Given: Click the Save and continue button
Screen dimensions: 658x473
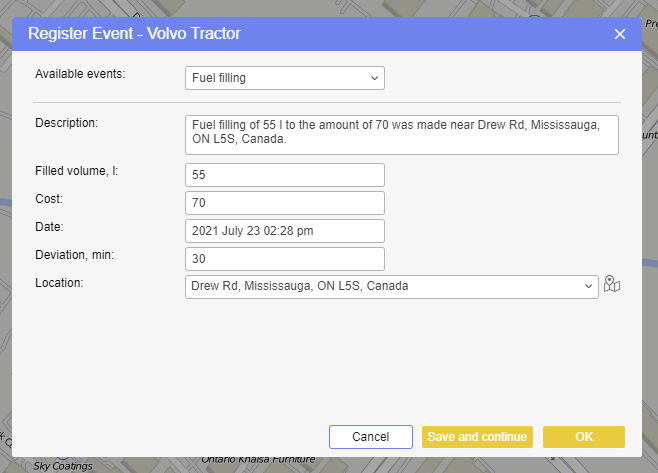Looking at the screenshot, I should pyautogui.click(x=477, y=437).
